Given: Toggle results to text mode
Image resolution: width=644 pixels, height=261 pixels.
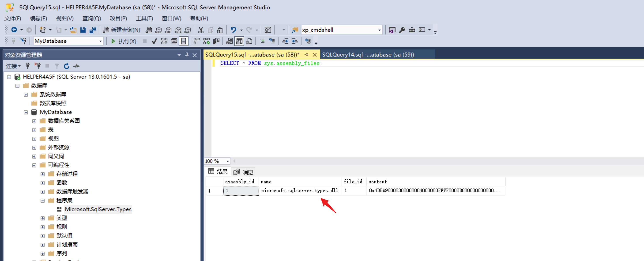Looking at the screenshot, I should point(229,41).
